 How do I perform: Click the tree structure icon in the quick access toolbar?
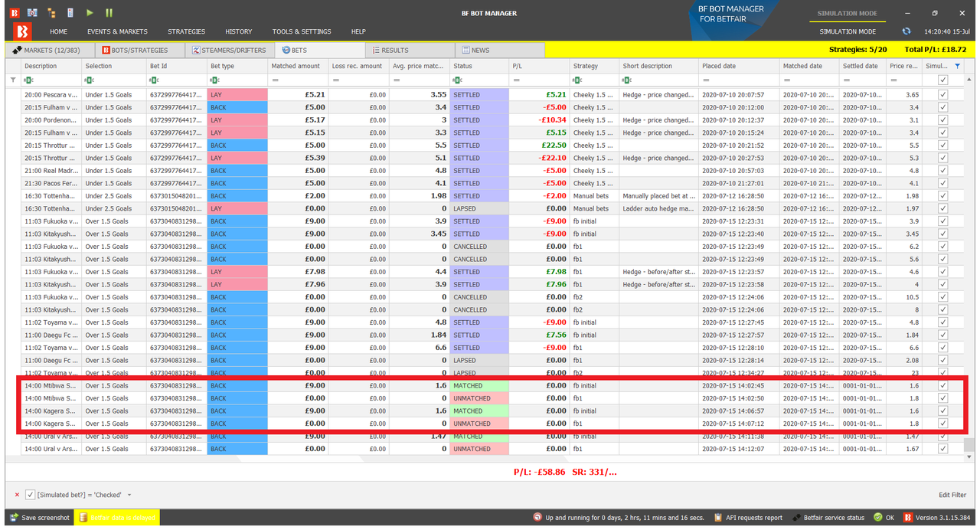(x=51, y=13)
